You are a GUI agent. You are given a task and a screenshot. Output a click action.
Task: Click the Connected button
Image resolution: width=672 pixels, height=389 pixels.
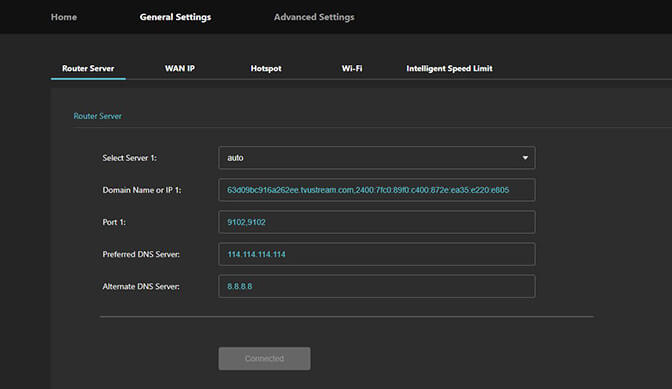coord(264,359)
